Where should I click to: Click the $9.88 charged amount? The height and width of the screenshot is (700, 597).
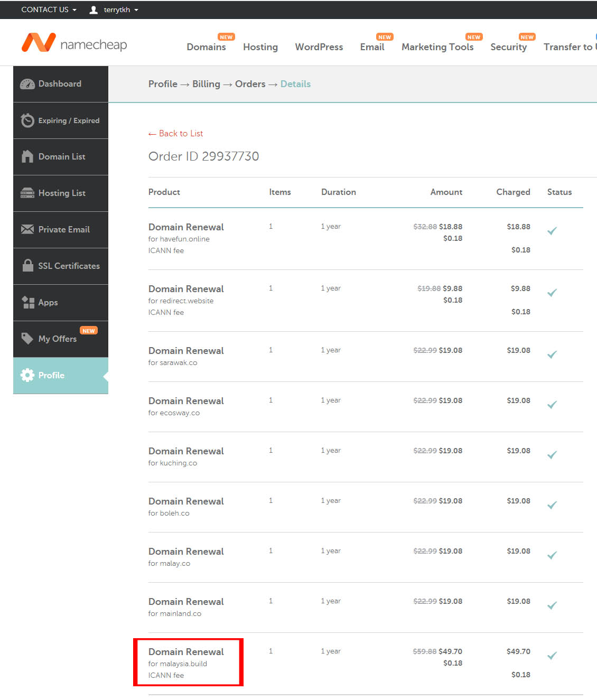tap(520, 289)
